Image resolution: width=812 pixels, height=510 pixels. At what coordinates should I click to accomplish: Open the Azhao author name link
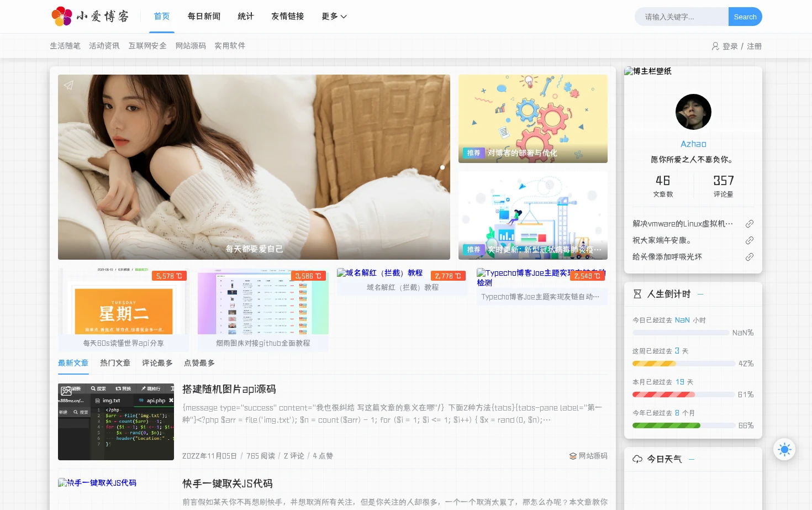pos(693,144)
